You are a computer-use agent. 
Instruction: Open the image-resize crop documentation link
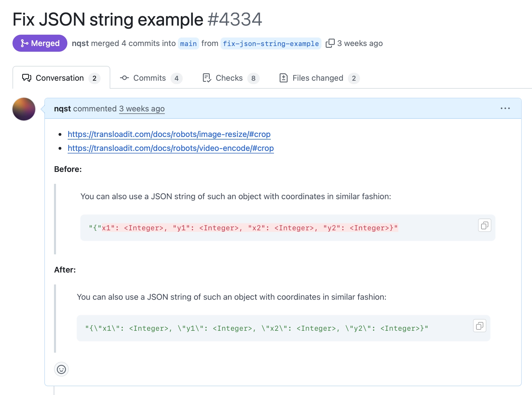[169, 134]
